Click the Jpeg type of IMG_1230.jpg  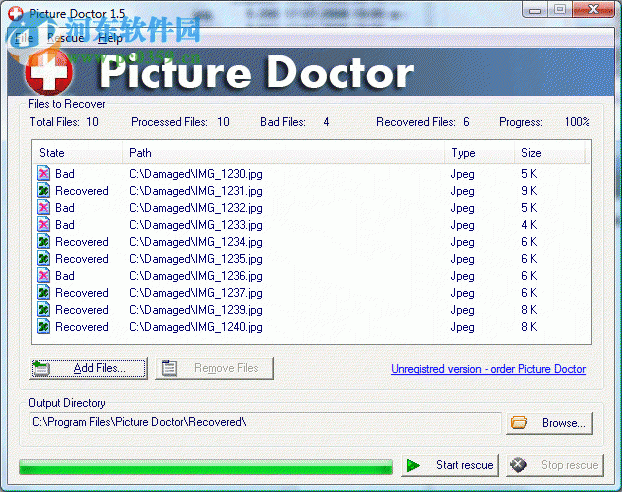[x=463, y=174]
